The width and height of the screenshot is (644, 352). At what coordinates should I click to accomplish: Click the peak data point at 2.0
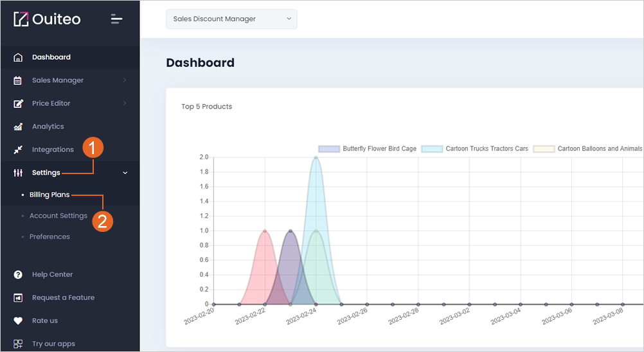coord(316,157)
